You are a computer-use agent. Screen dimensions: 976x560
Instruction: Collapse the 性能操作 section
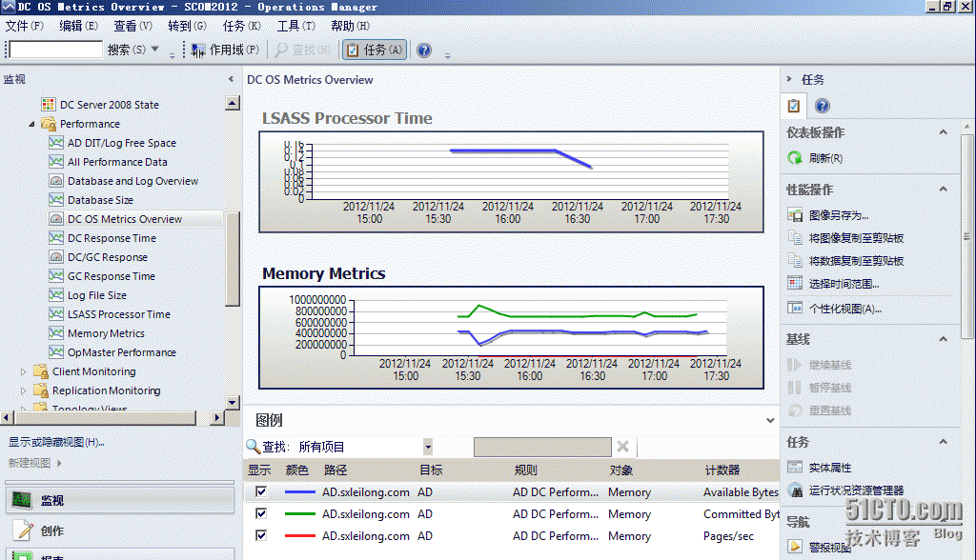coord(943,189)
